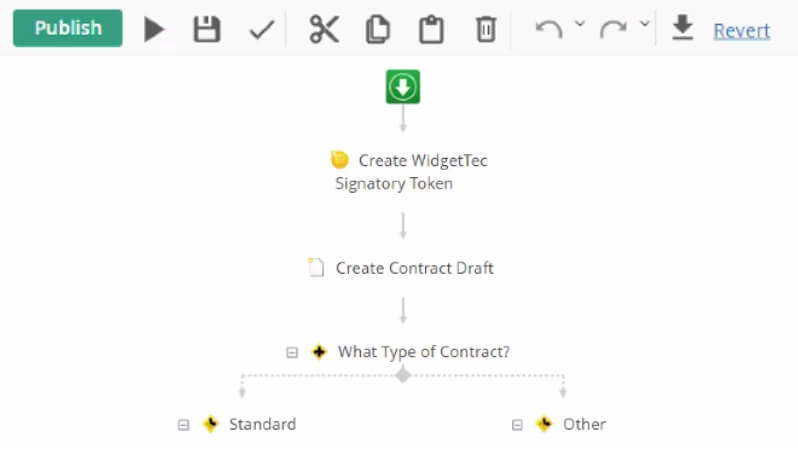Delete selection with the trash icon
798x450 pixels.
(x=486, y=29)
